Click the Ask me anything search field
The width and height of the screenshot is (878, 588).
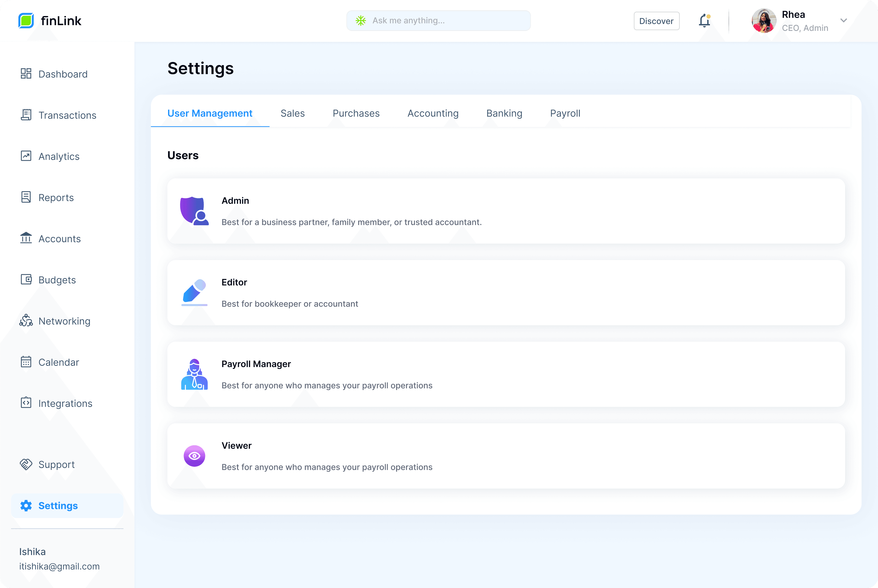(x=439, y=21)
